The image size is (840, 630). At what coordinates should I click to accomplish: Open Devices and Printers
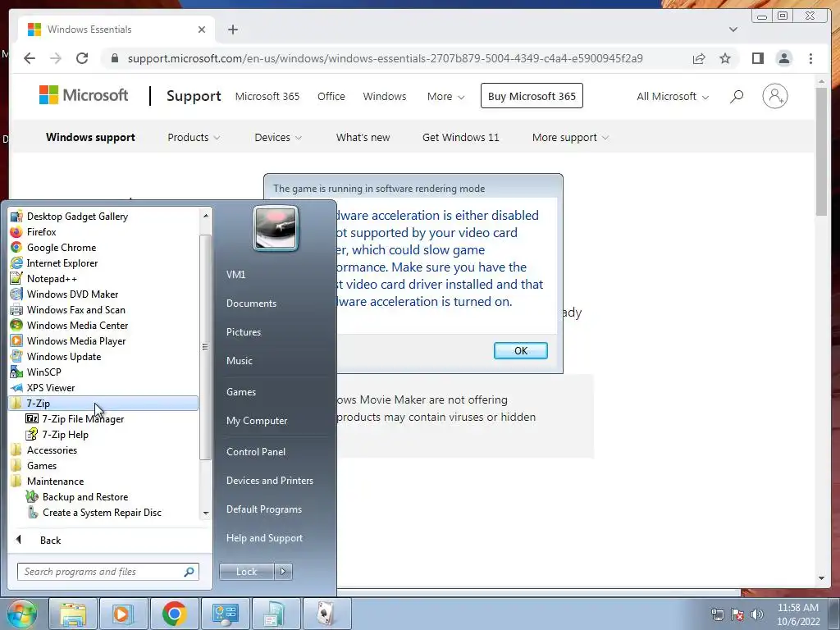(x=269, y=481)
